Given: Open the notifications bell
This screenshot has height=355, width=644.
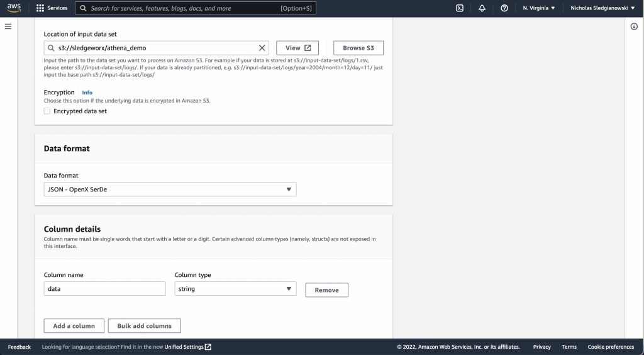Looking at the screenshot, I should [x=482, y=8].
